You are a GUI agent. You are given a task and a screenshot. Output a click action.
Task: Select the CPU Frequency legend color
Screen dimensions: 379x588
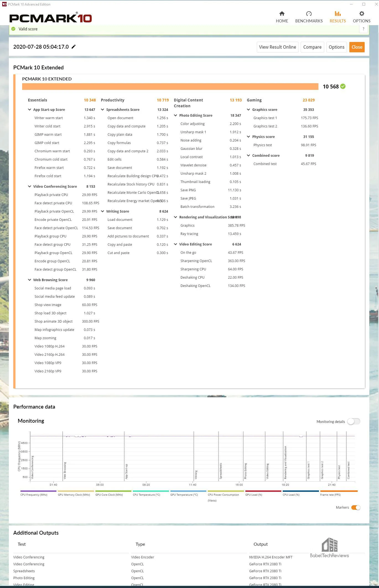[x=38, y=491]
